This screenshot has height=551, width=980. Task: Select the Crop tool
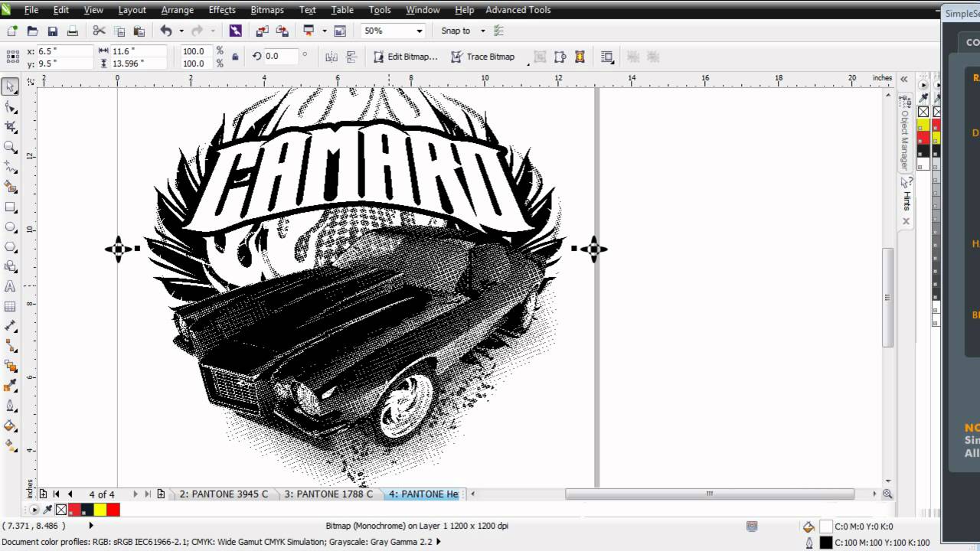pyautogui.click(x=11, y=127)
